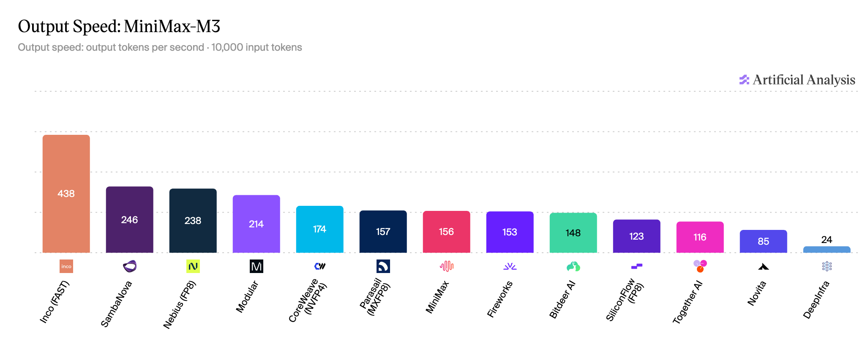Click the SambaNova logo icon
The height and width of the screenshot is (355, 868).
(130, 266)
